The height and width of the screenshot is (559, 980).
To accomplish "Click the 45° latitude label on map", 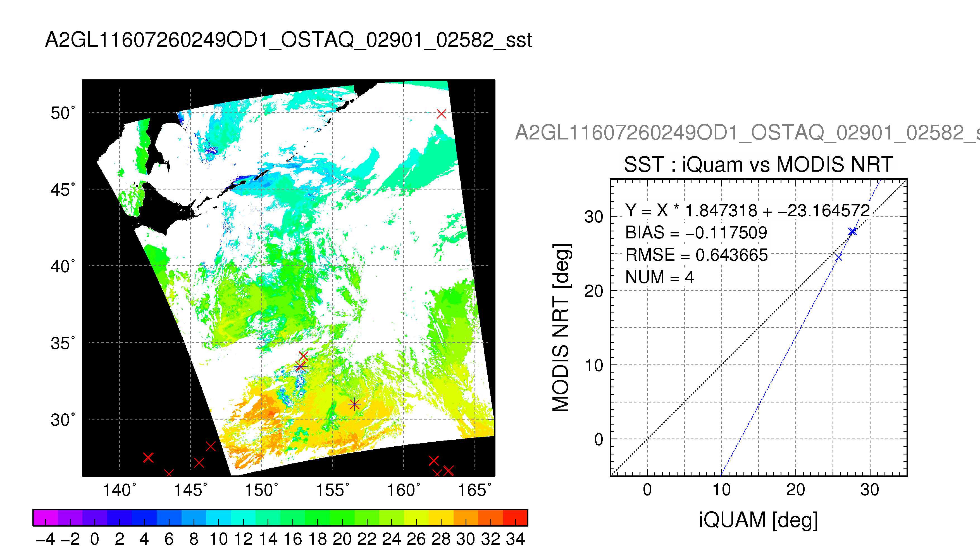I will [63, 190].
